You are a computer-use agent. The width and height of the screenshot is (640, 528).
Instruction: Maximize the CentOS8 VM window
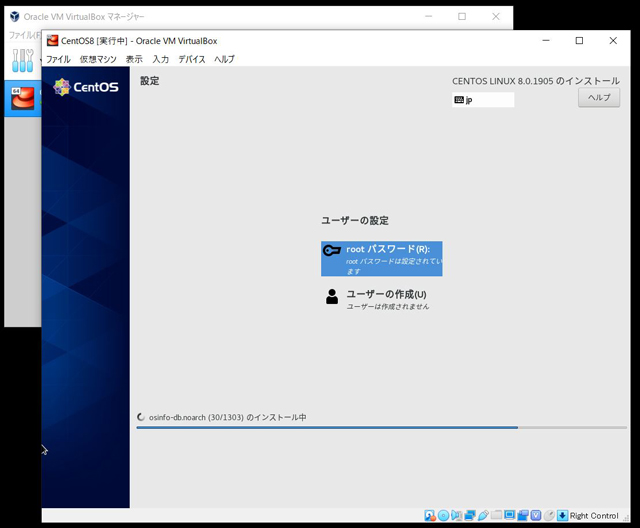click(x=579, y=40)
